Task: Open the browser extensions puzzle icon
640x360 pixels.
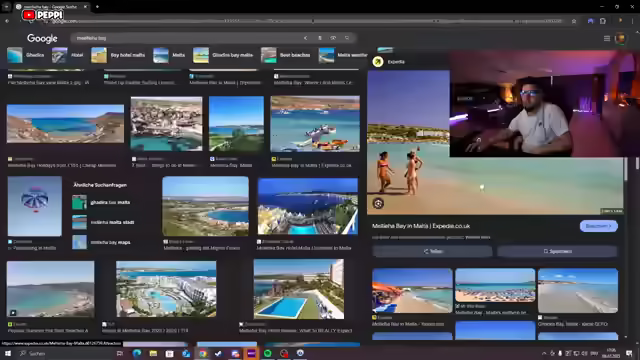Action: pyautogui.click(x=603, y=21)
